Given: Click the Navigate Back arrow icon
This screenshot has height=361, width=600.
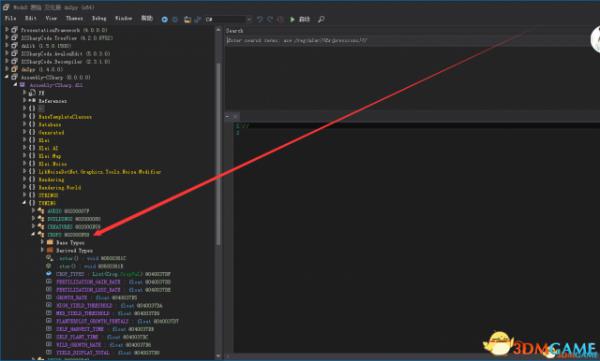Looking at the screenshot, I should 165,19.
